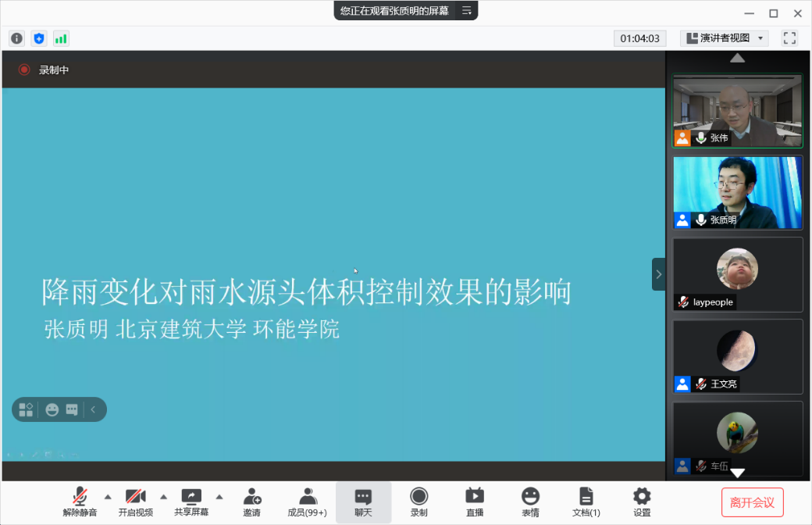Viewport: 812px width, 525px height.
Task: Open the 聊天 chat panel
Action: tap(363, 501)
